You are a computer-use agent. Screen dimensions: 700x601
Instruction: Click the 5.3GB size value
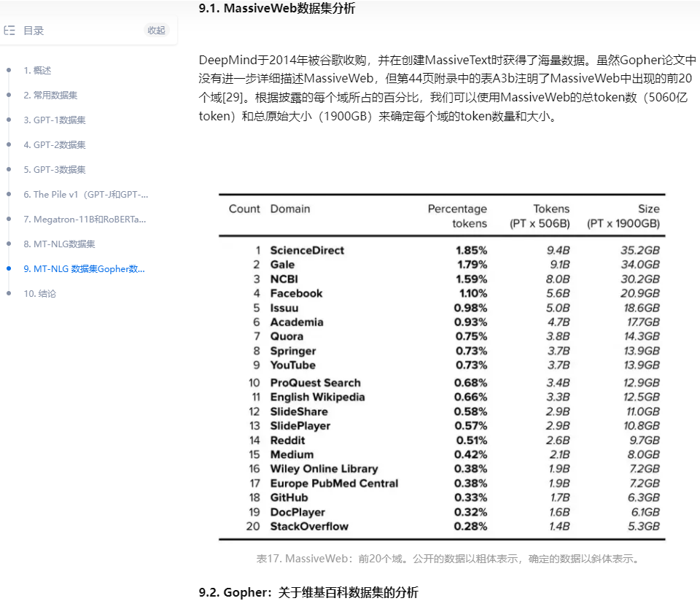tap(644, 526)
